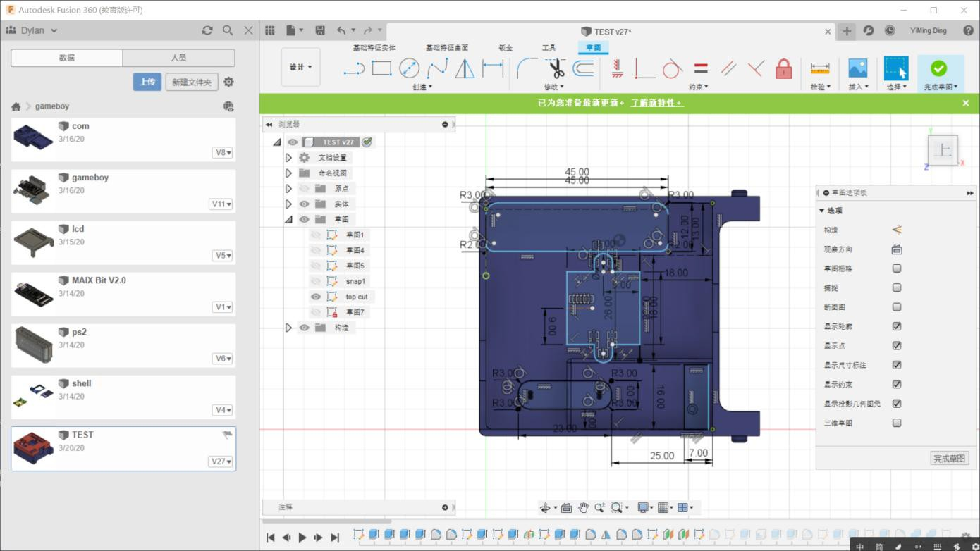Screen dimensions: 980x551
Task: Click the 上传 upload button
Action: (147, 82)
